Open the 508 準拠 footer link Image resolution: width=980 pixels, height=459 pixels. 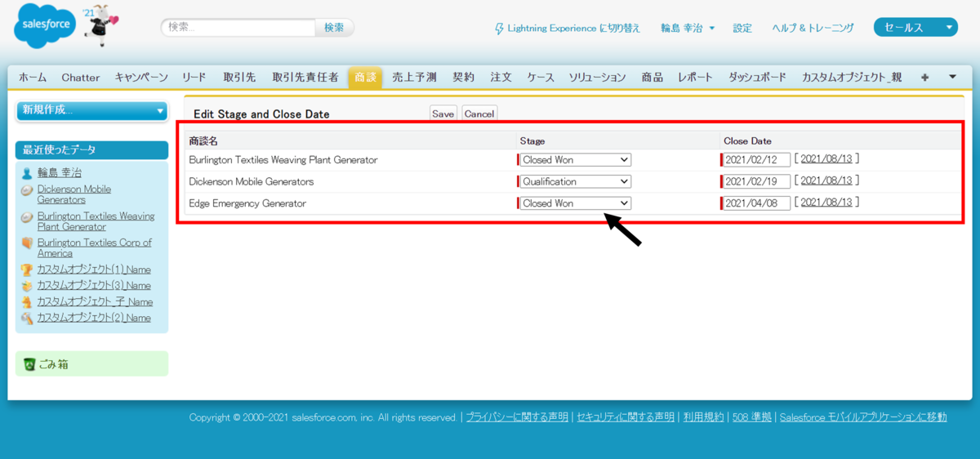[x=752, y=417]
